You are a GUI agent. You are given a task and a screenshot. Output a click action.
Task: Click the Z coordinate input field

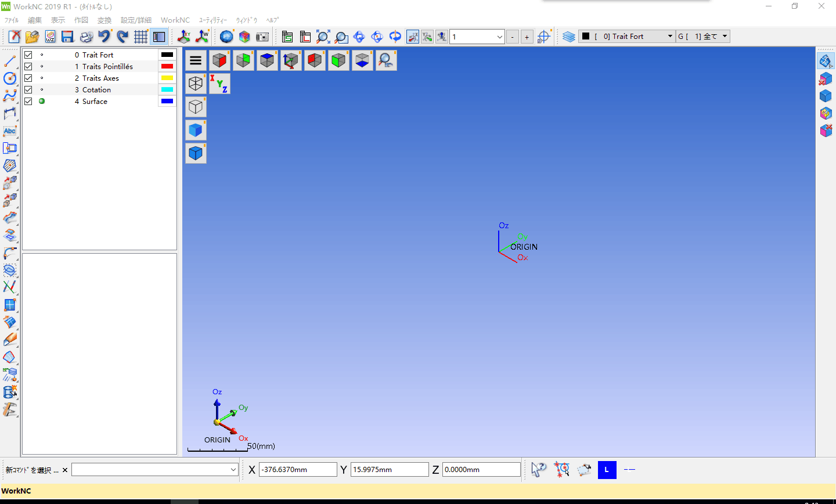(x=481, y=469)
